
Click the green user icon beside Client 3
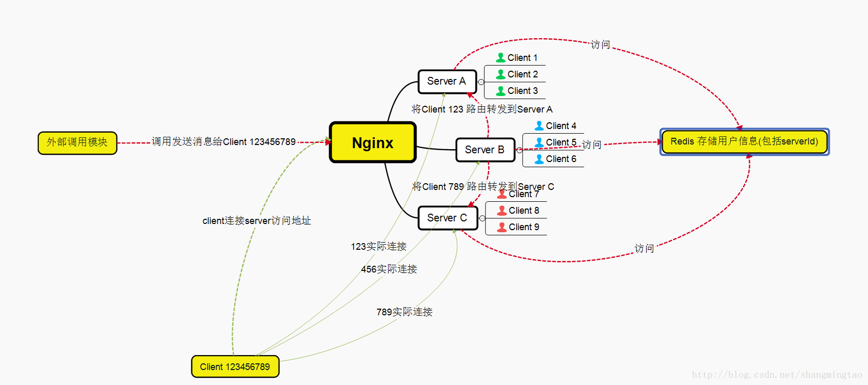tap(501, 91)
